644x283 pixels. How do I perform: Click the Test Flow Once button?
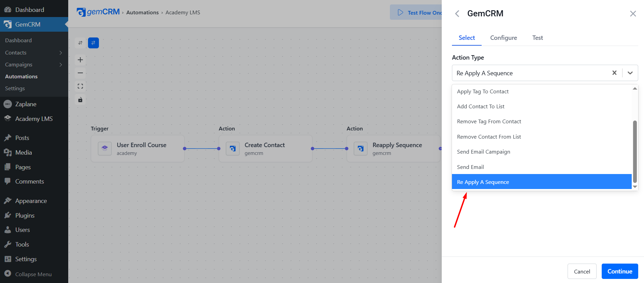pos(416,13)
